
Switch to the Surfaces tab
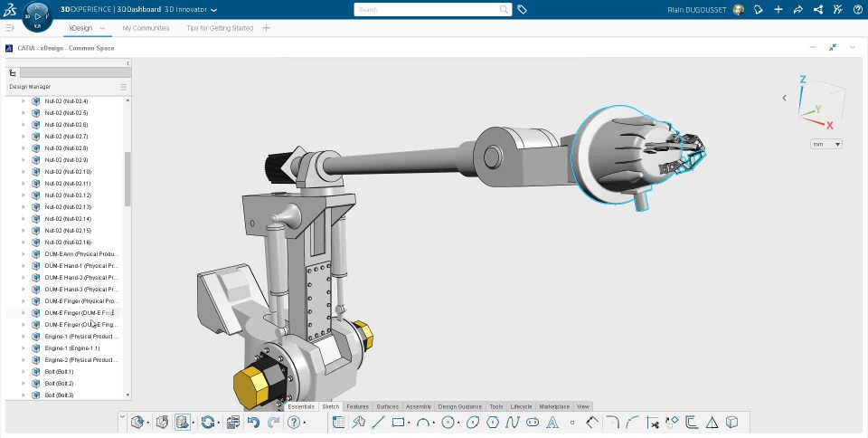(x=388, y=406)
